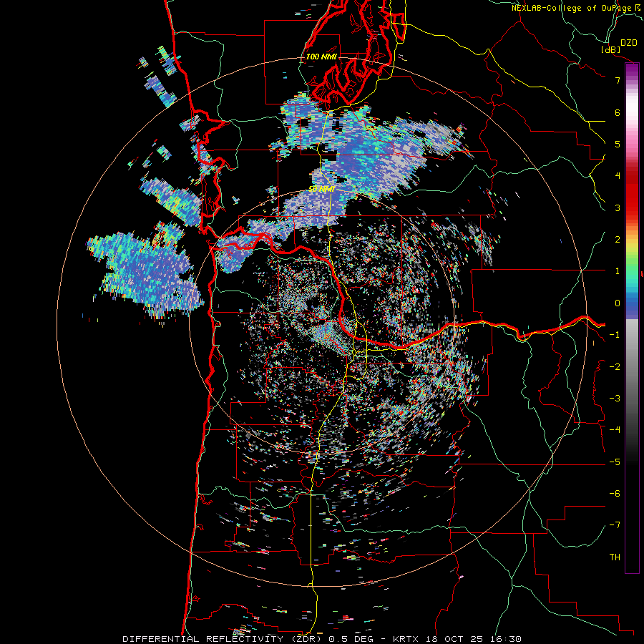Screen dimensions: 644x644
Task: Click the "2" tick label on scale
Action: point(618,240)
